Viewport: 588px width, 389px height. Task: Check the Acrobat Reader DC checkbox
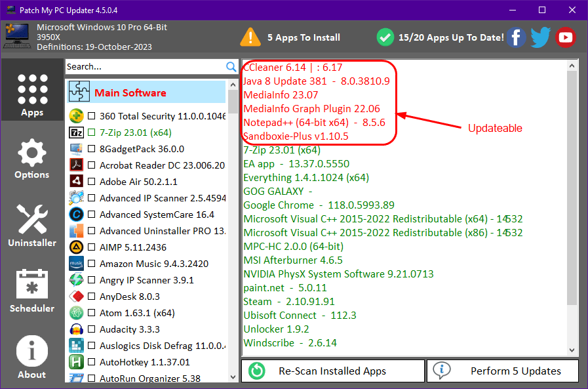91,165
